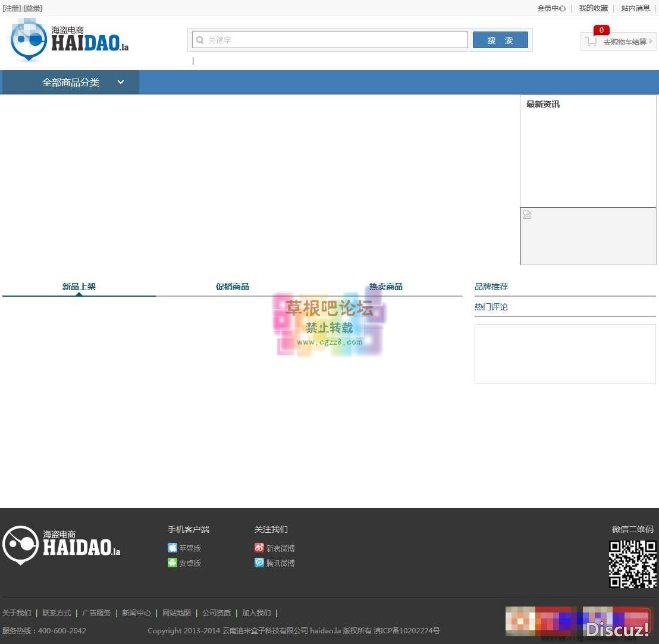Open 关于我们 in the footer
Image resolution: width=659 pixels, height=644 pixels.
point(17,612)
